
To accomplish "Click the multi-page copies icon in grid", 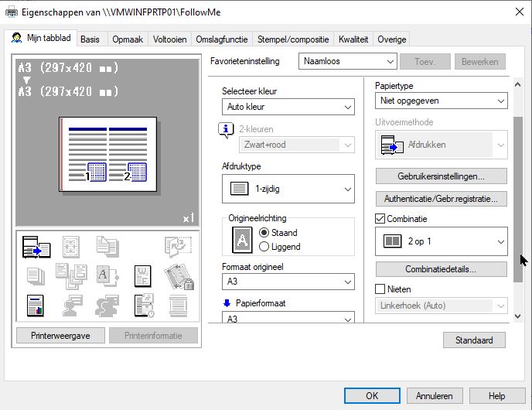I will pos(36,275).
